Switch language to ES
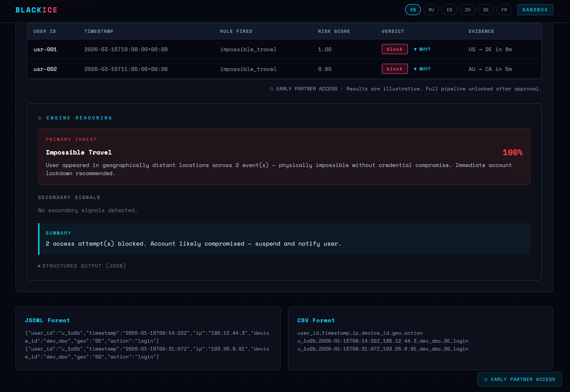The height and width of the screenshot is (392, 570). click(449, 10)
